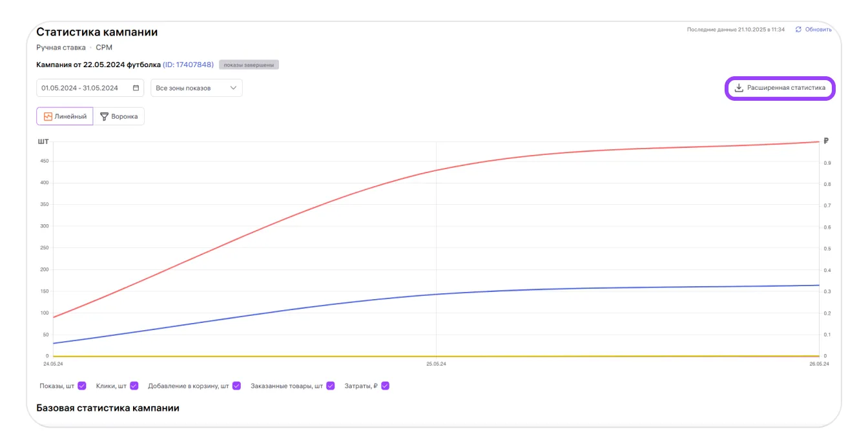
Task: Click the funnel icon
Action: click(x=104, y=116)
